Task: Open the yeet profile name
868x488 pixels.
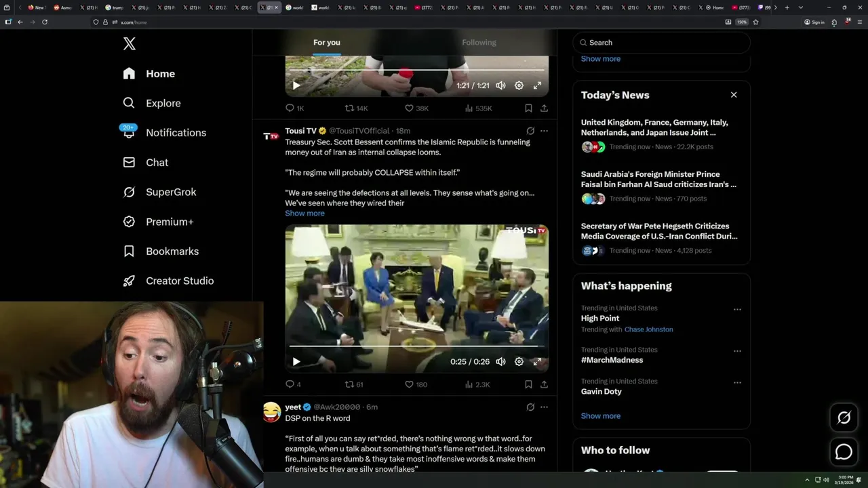Action: (x=293, y=407)
